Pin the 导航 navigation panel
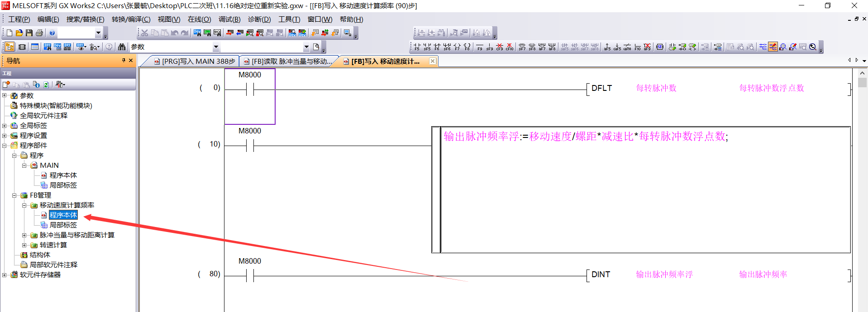The image size is (868, 312). point(124,61)
